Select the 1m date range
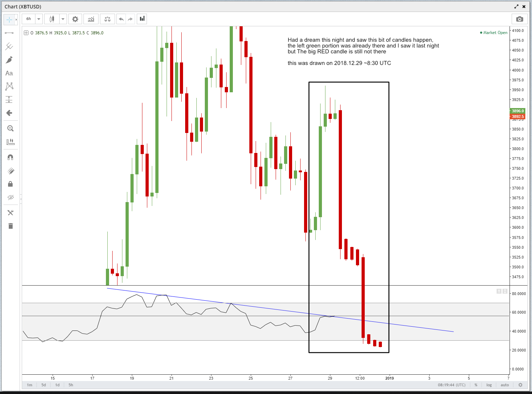The image size is (532, 394). pyautogui.click(x=30, y=385)
